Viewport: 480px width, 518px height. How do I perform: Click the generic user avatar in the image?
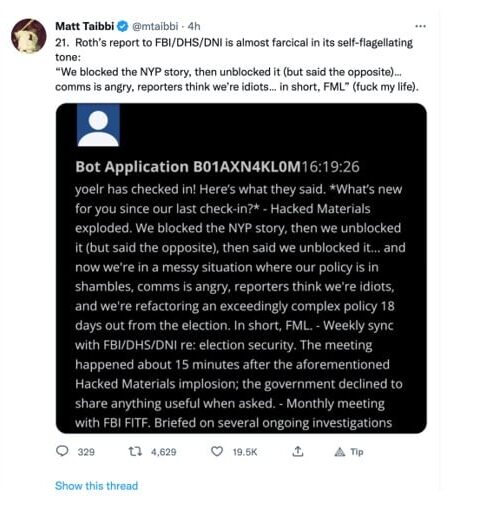coord(98,125)
